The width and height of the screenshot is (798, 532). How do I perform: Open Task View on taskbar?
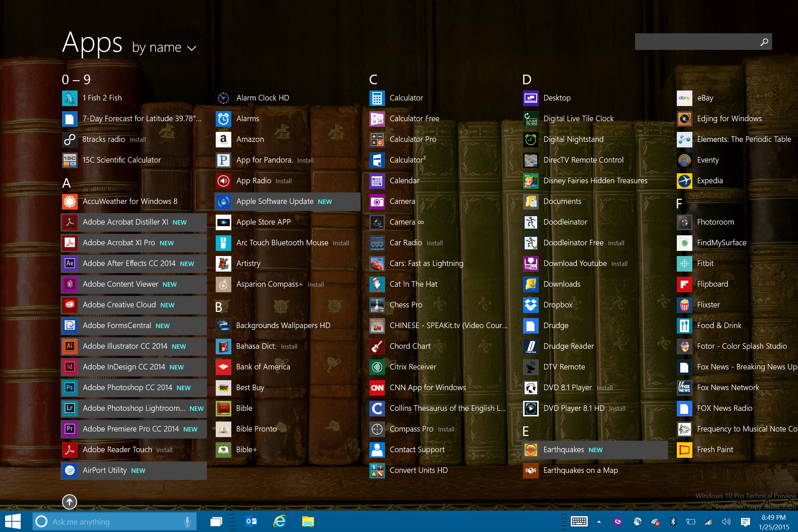click(x=216, y=522)
